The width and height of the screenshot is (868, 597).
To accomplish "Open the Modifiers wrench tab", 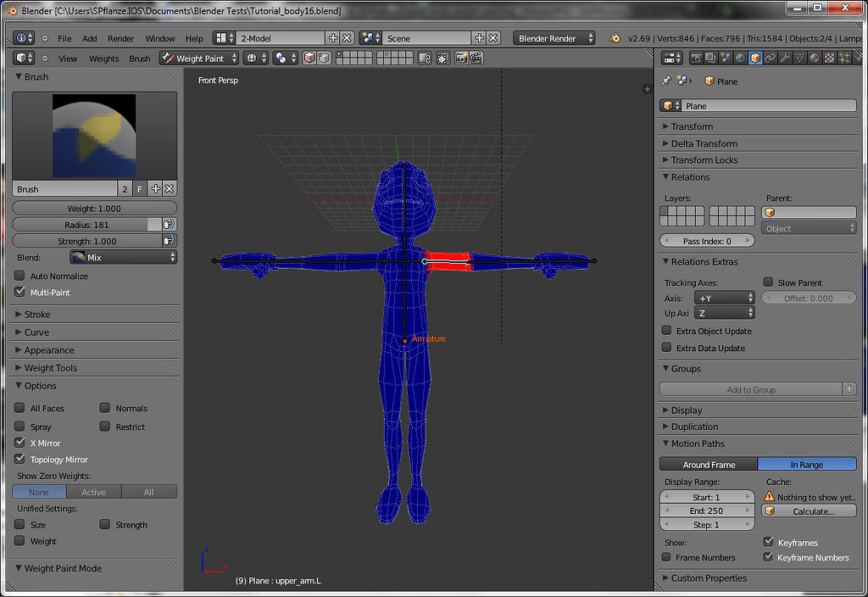I will 785,59.
